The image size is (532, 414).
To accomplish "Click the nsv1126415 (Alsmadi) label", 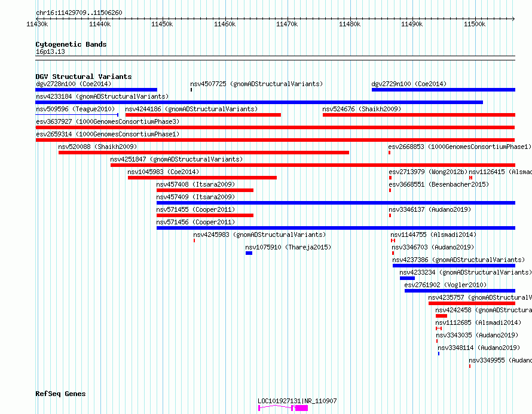I will [500, 172].
